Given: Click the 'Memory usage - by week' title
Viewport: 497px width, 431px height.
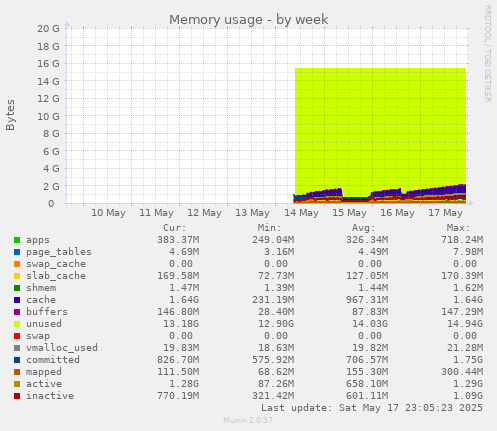Looking at the screenshot, I should (x=248, y=20).
